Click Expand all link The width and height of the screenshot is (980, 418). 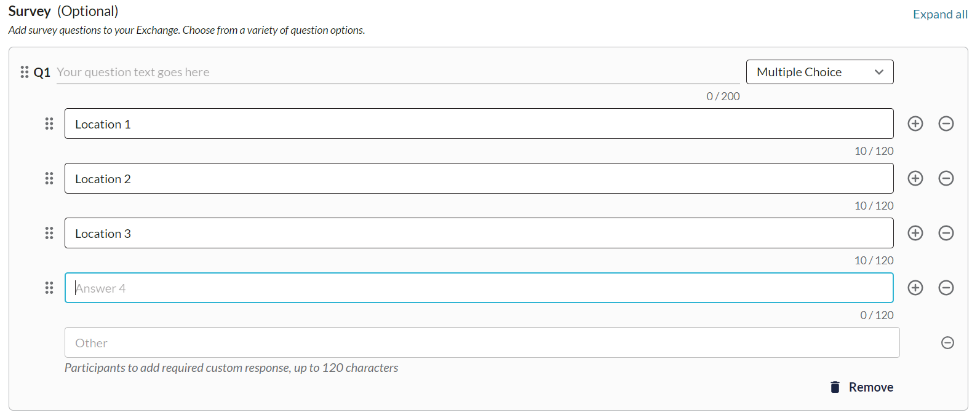(x=940, y=14)
